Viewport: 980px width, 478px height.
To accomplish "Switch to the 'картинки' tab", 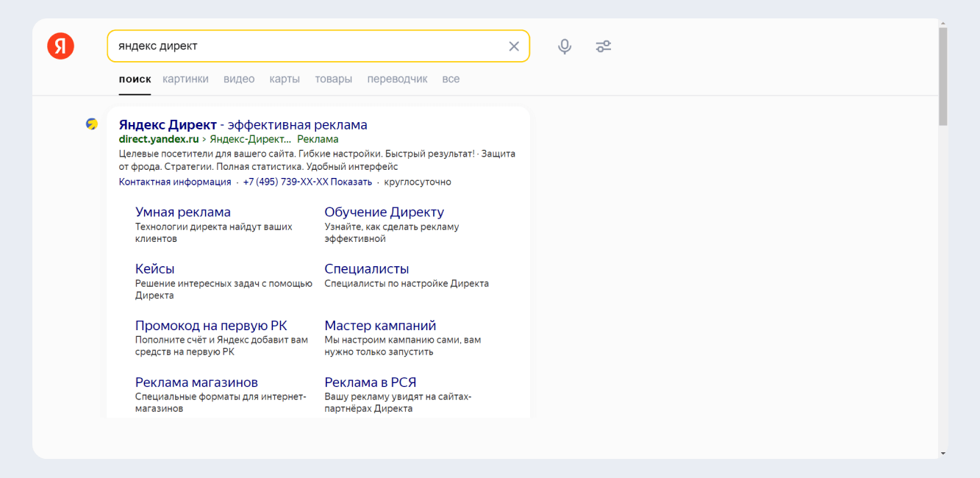I will click(x=186, y=79).
